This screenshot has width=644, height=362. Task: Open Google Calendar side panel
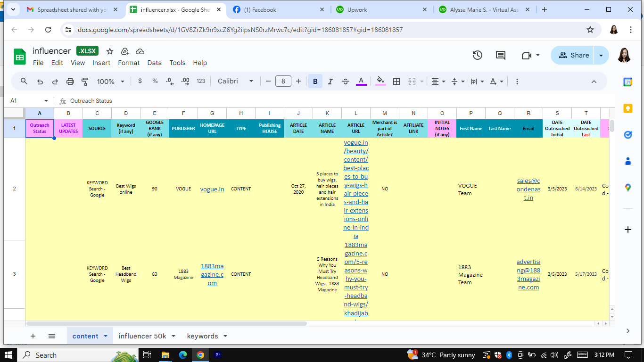coord(628,82)
